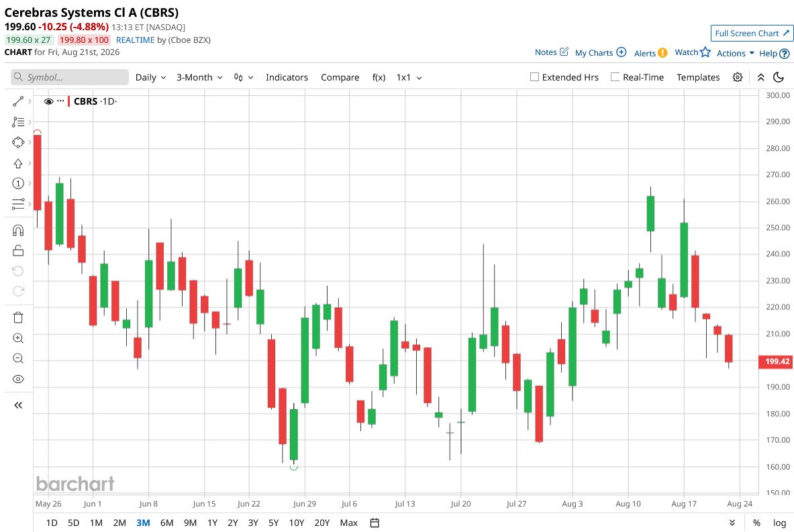Click the Symbol search field
The width and height of the screenshot is (794, 532).
coord(70,77)
